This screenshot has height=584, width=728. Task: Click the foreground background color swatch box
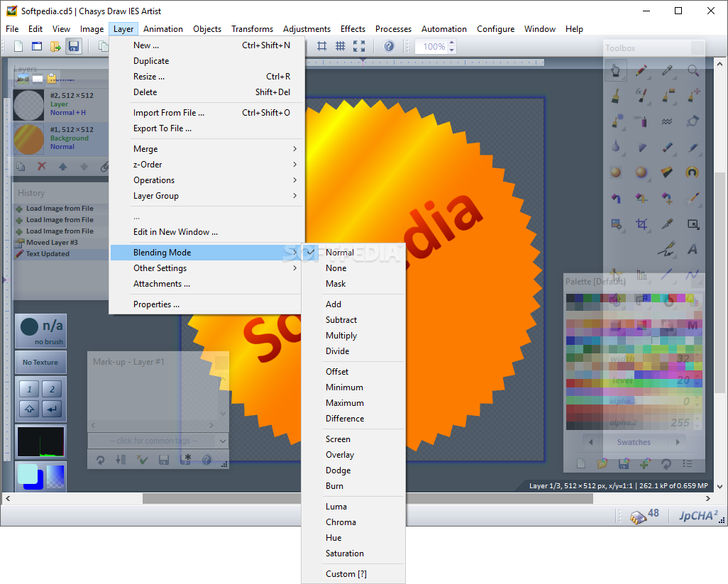[x=31, y=477]
